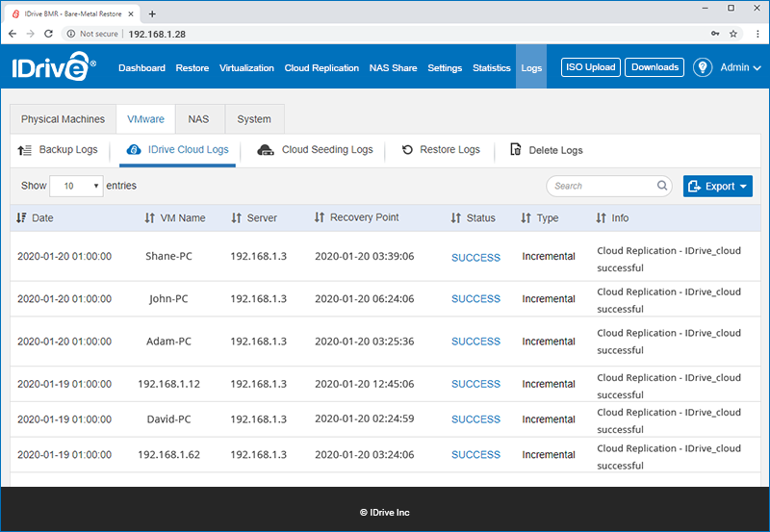Click SUCCESS status for Adam-PC
The height and width of the screenshot is (532, 770).
(475, 342)
